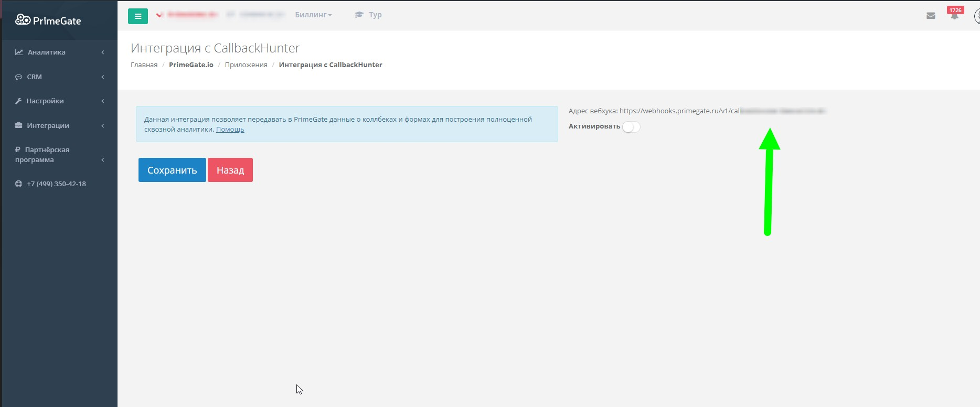Go to Главная breadcrumb
Screen dimensions: 980x407
[144, 65]
